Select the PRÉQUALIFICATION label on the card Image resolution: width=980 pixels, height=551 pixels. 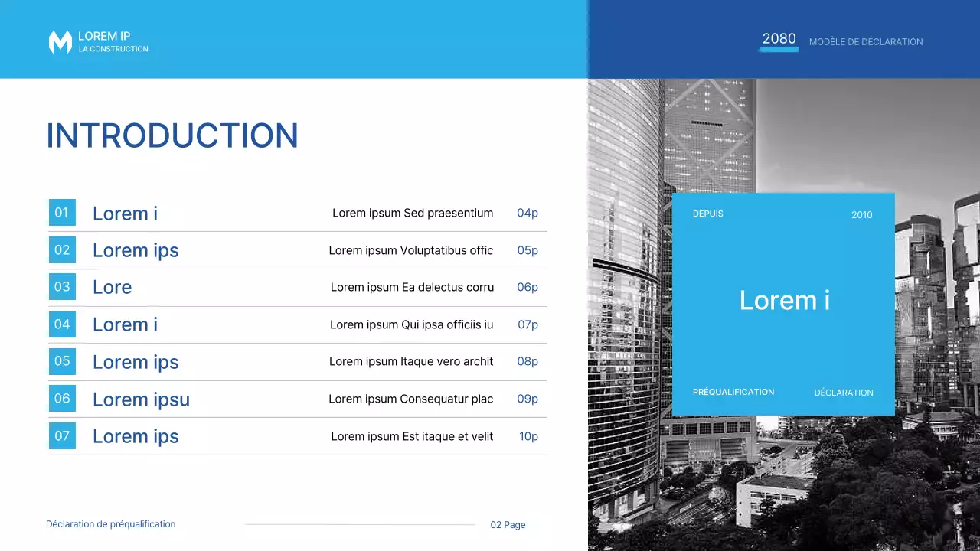733,392
